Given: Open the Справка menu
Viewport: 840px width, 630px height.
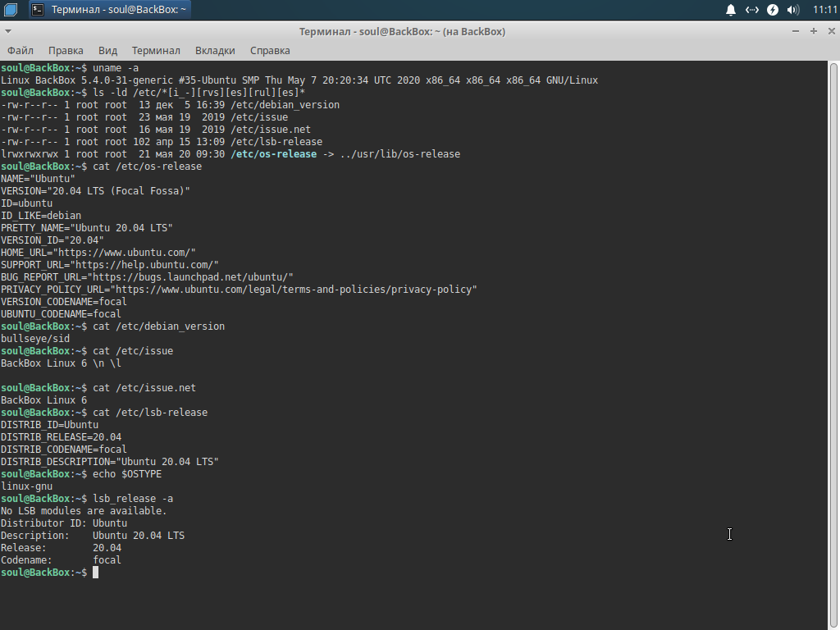Looking at the screenshot, I should pos(270,50).
